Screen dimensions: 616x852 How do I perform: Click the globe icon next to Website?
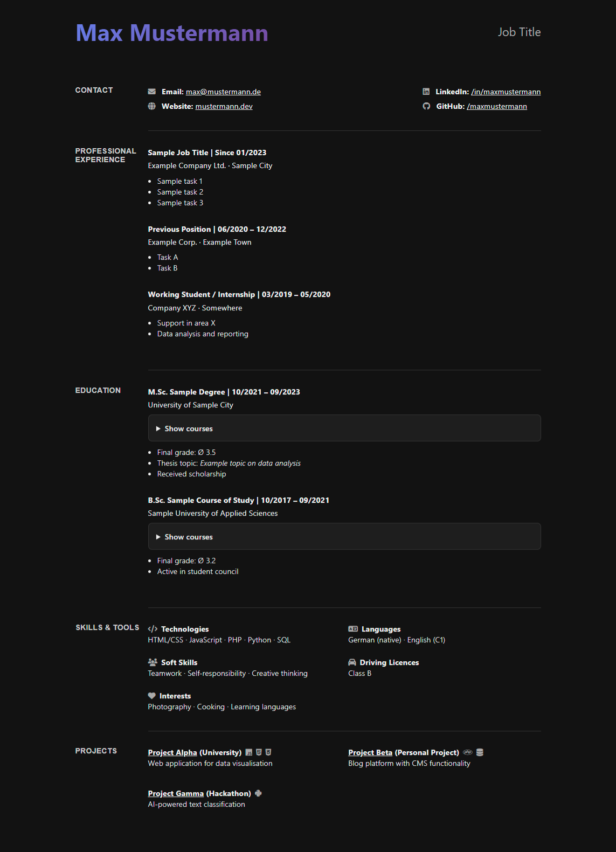(x=152, y=106)
